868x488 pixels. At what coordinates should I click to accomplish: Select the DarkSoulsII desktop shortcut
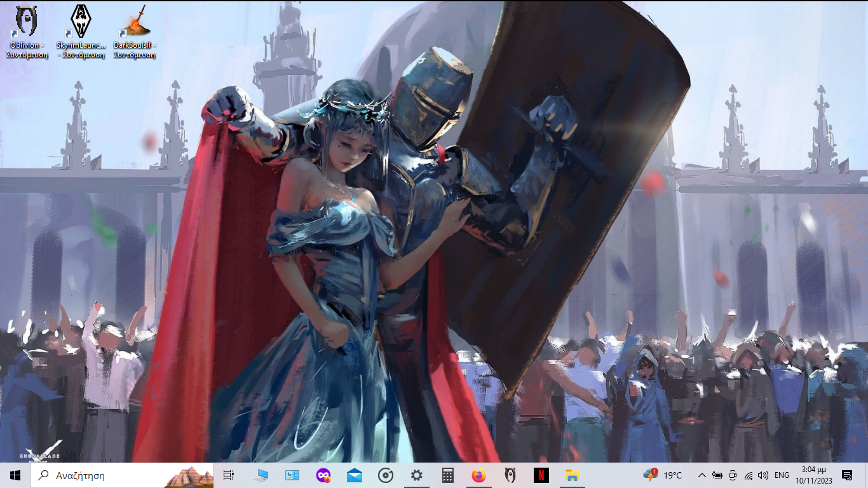coord(135,32)
